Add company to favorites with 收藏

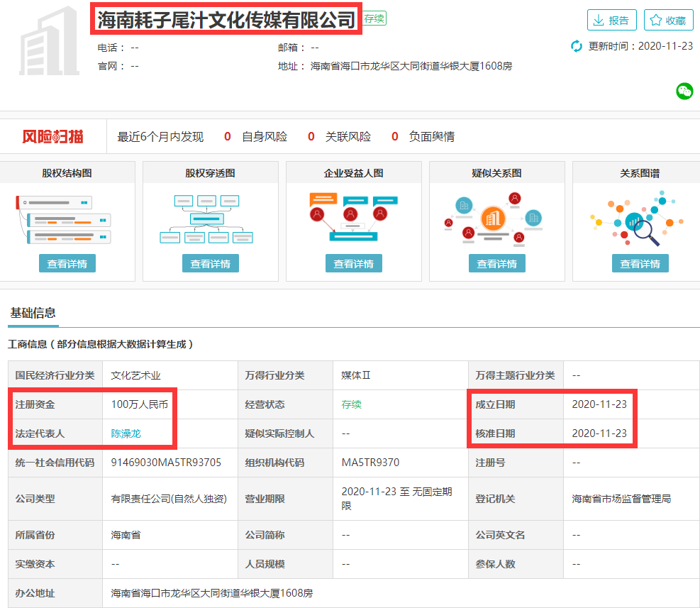click(668, 20)
